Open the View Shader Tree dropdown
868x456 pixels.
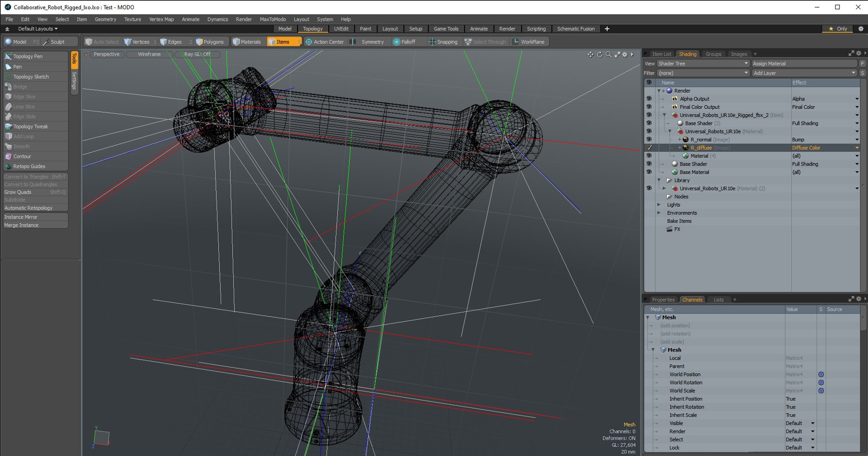coord(703,64)
